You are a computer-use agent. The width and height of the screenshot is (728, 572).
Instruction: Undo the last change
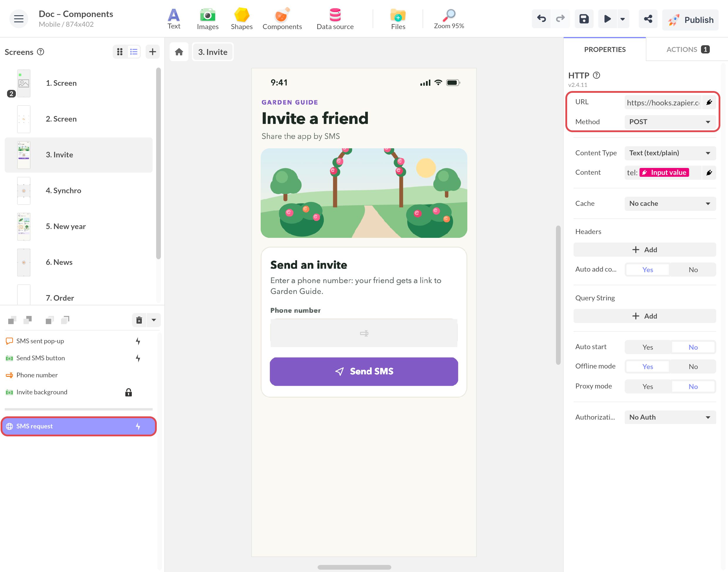click(x=541, y=19)
